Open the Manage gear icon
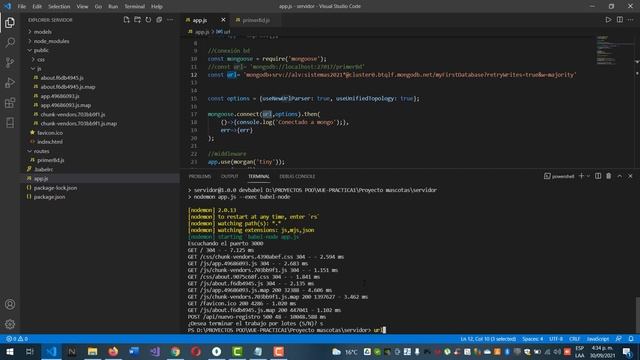The height and width of the screenshot is (360, 640). pos(10,324)
